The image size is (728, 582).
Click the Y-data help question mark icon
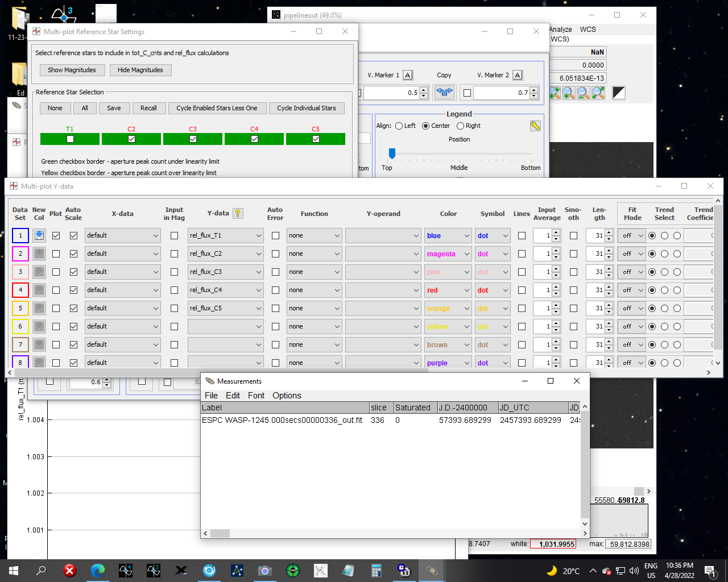pyautogui.click(x=238, y=214)
